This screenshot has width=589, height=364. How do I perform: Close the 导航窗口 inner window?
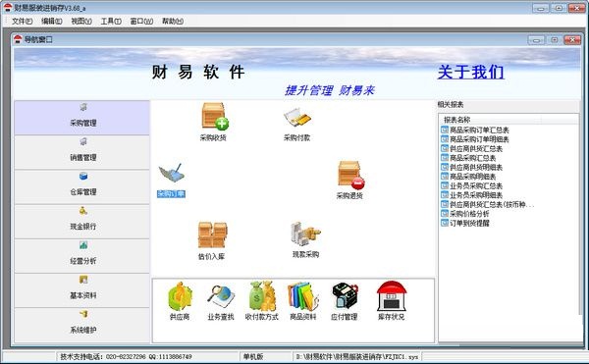(573, 40)
